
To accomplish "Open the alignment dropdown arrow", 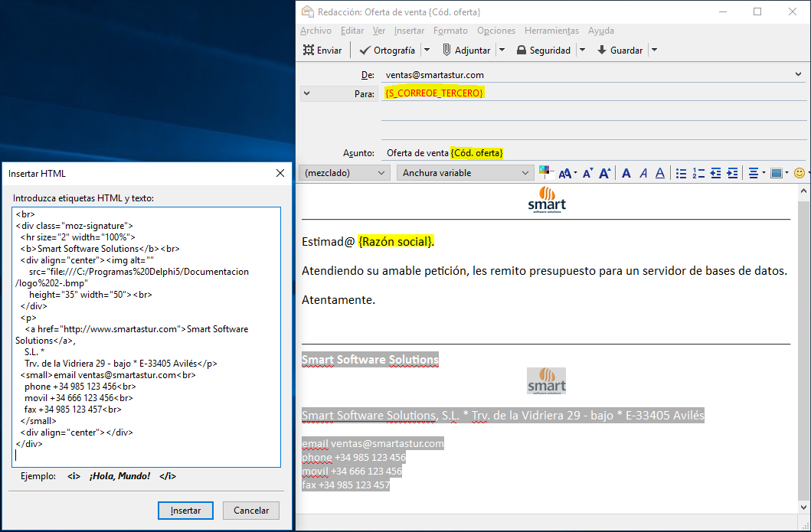I will click(764, 173).
